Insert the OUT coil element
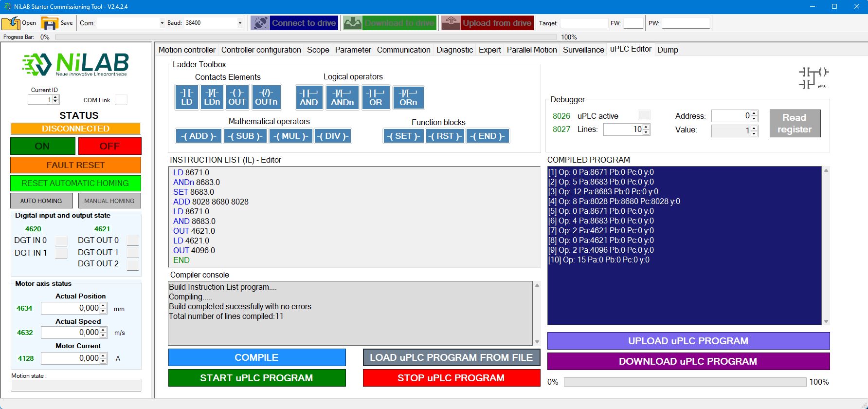The height and width of the screenshot is (409, 868). click(x=237, y=97)
